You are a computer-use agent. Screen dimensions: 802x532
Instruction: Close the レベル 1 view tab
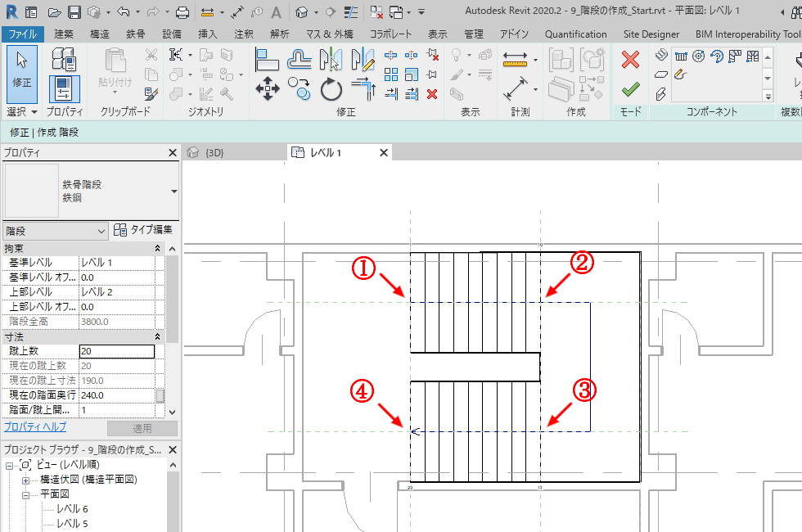pos(384,152)
